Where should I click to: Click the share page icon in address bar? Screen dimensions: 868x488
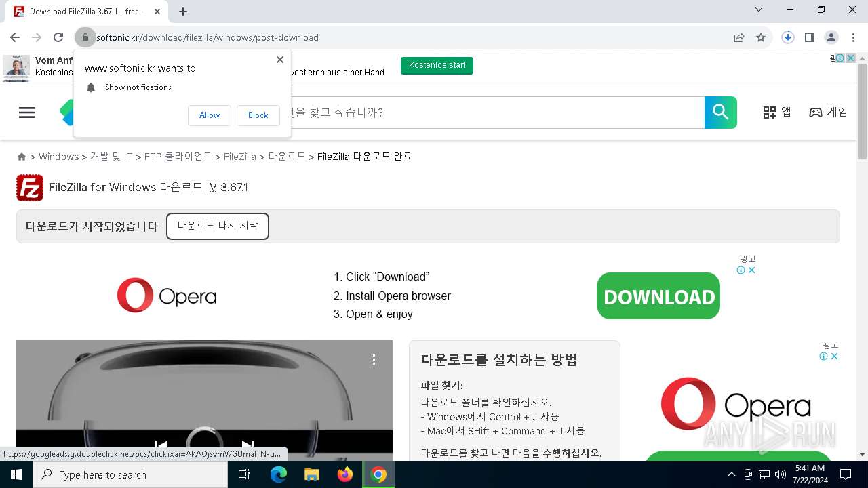(x=739, y=37)
